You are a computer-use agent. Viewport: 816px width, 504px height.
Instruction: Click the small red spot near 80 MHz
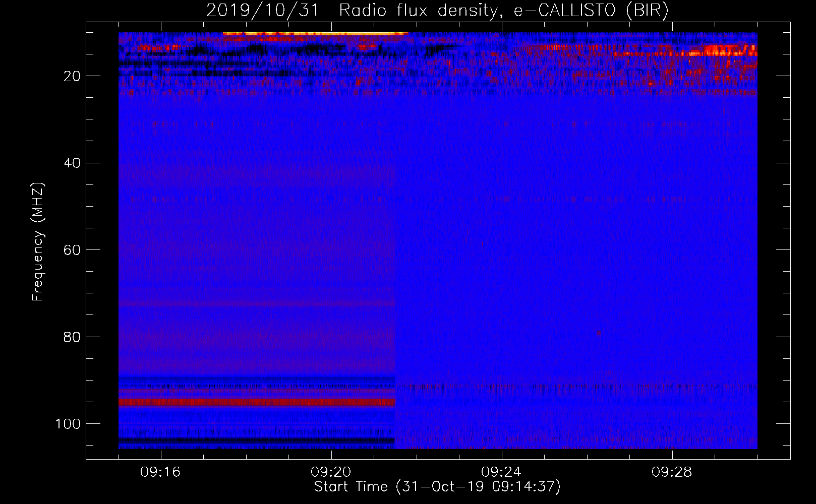pyautogui.click(x=599, y=333)
